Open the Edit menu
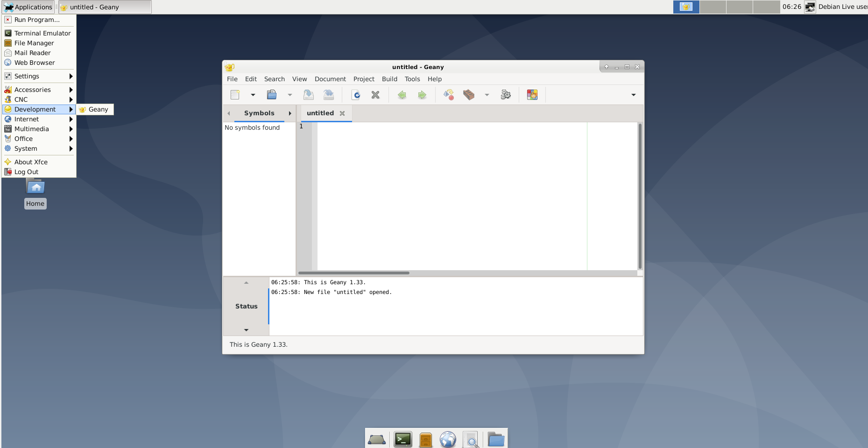Screen dimensions: 868x448 251,79
